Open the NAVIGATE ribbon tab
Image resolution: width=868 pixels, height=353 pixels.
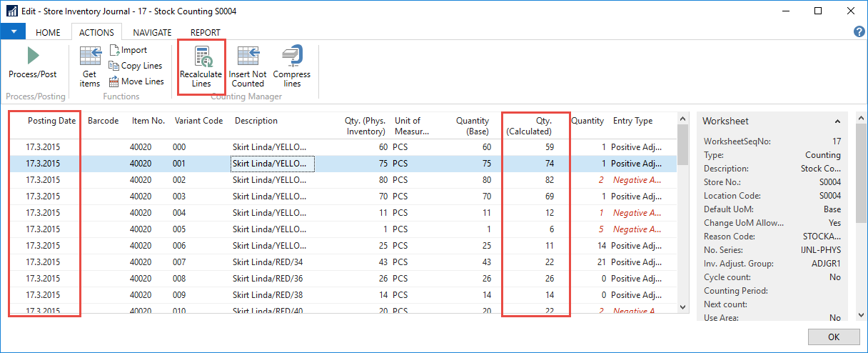pos(152,32)
